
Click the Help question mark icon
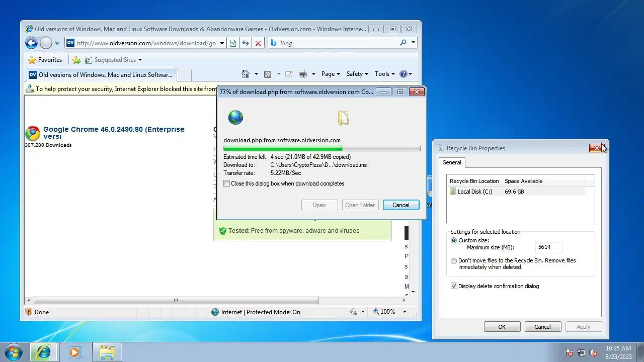[x=403, y=74]
